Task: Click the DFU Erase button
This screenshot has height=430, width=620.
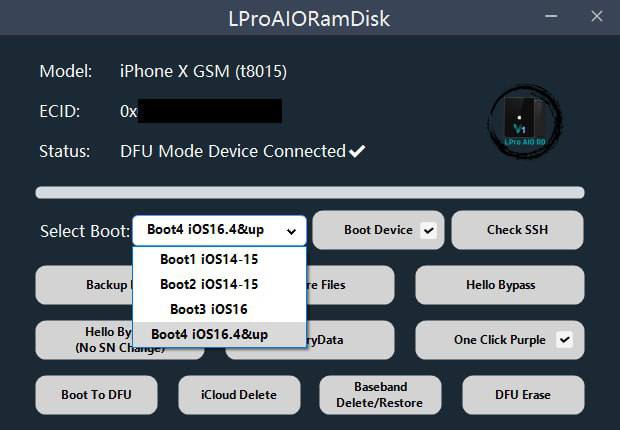Action: tap(523, 395)
